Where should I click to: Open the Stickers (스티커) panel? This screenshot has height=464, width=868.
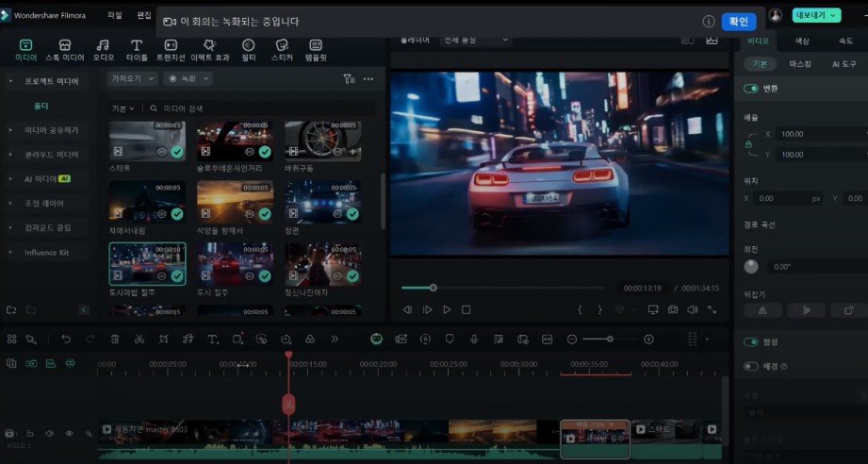pyautogui.click(x=281, y=49)
